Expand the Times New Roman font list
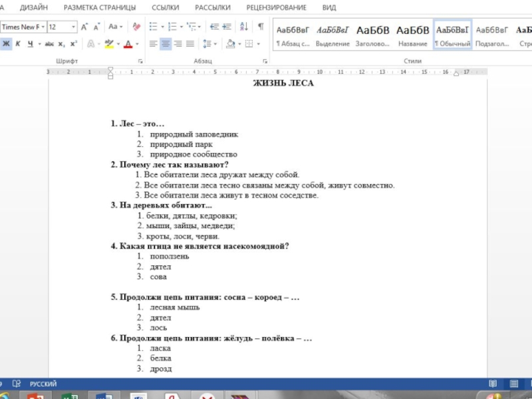The width and height of the screenshot is (532, 399). tap(43, 27)
